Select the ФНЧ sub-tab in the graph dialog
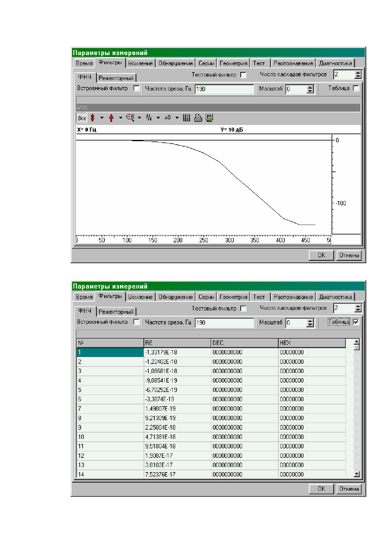Viewport: 392px width, 555px height. tap(85, 77)
